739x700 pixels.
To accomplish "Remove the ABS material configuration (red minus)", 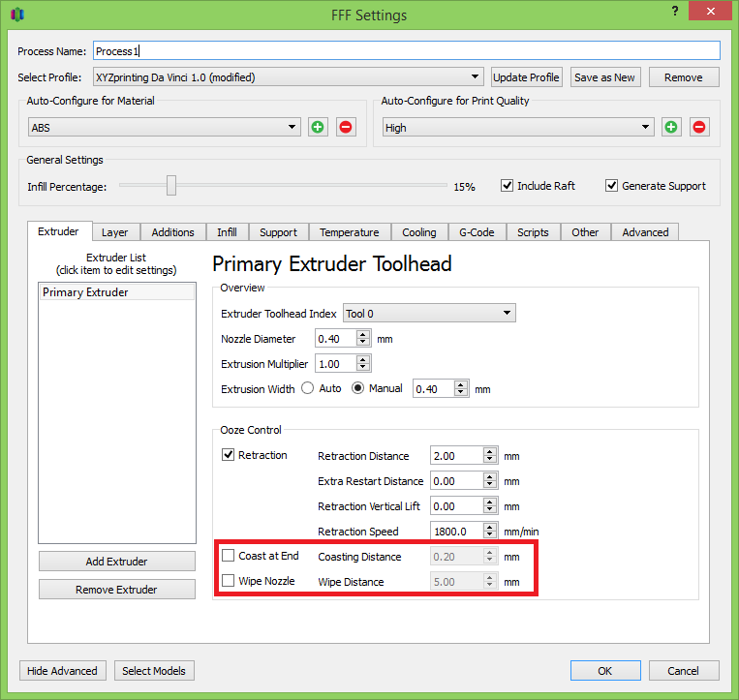I will (x=346, y=127).
